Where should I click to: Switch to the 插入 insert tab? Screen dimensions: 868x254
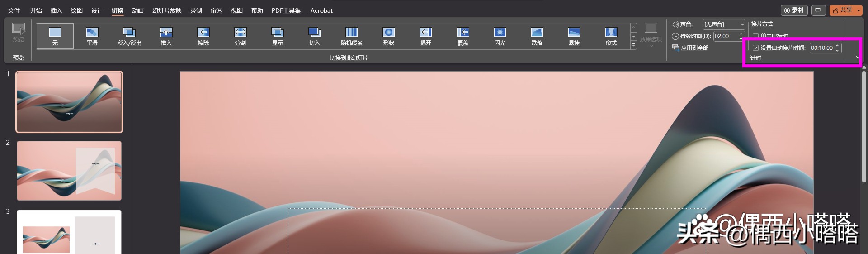(x=56, y=10)
